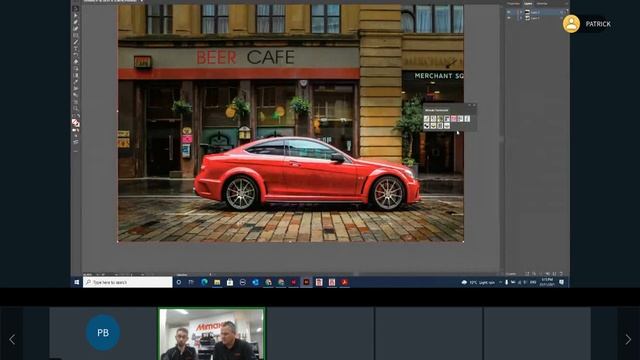Image resolution: width=640 pixels, height=360 pixels.
Task: Click Create New Layer icon in Layers panel
Action: (x=554, y=273)
